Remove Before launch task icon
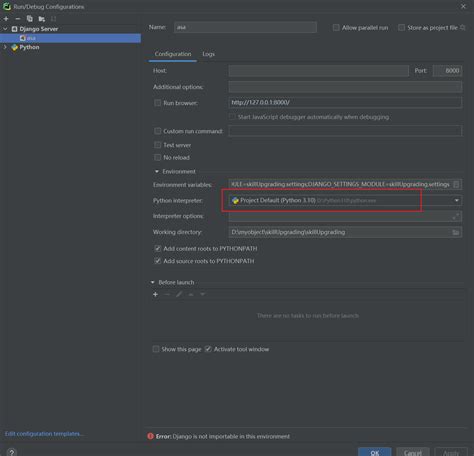The width and height of the screenshot is (474, 456). click(x=167, y=294)
